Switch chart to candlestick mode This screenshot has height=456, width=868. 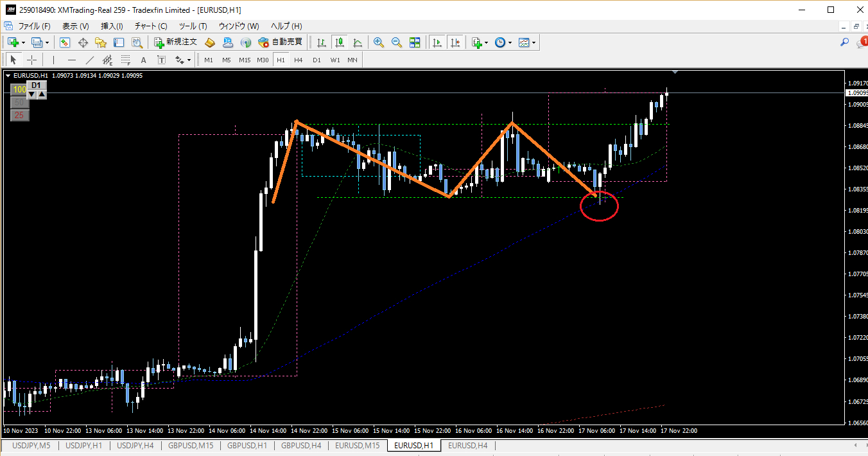click(340, 42)
